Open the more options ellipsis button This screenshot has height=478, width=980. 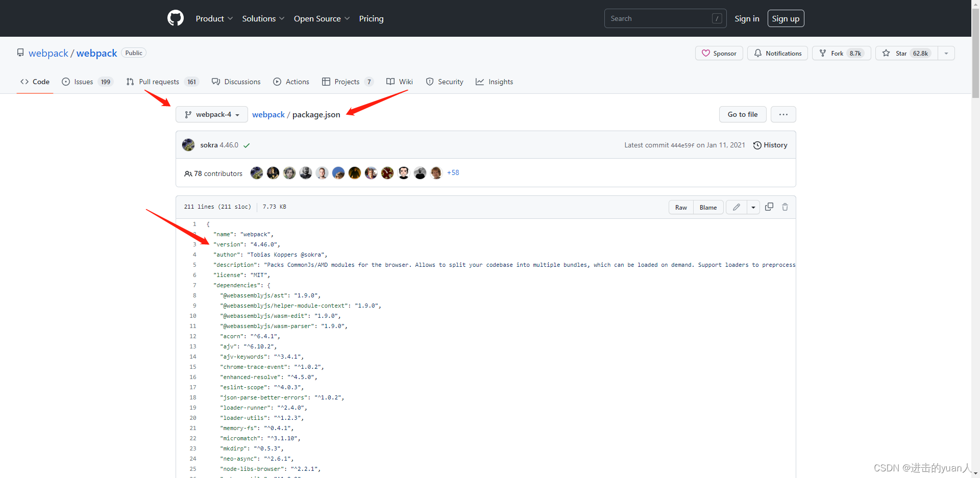point(783,114)
